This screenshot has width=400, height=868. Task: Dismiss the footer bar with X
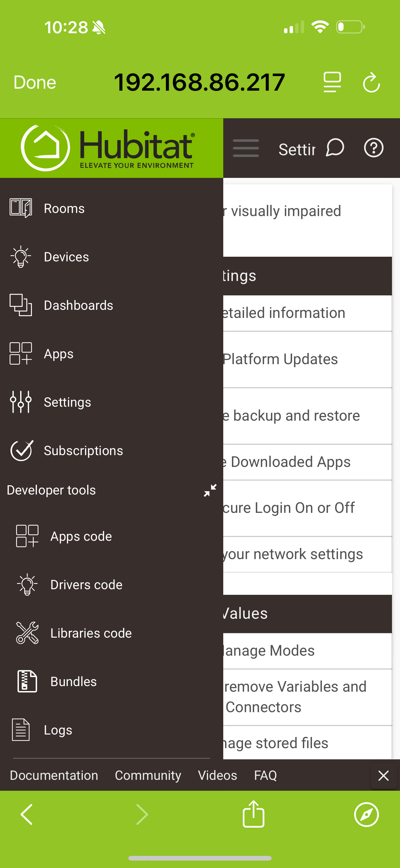coord(383,776)
